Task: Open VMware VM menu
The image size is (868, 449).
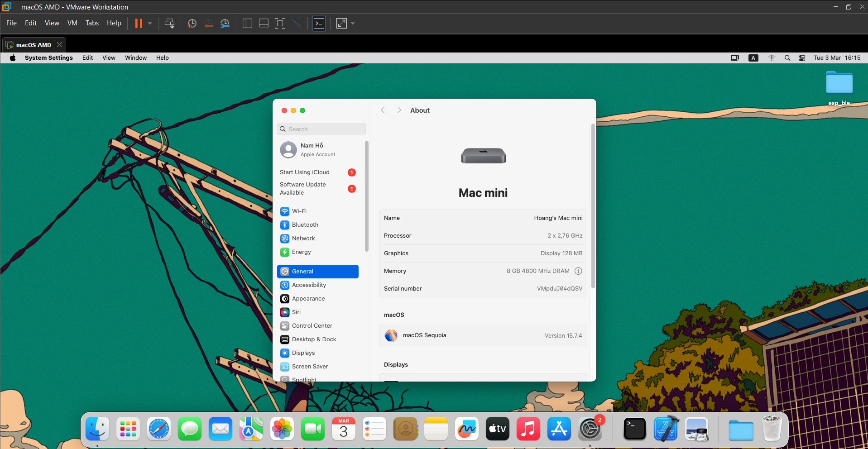Action: tap(72, 23)
